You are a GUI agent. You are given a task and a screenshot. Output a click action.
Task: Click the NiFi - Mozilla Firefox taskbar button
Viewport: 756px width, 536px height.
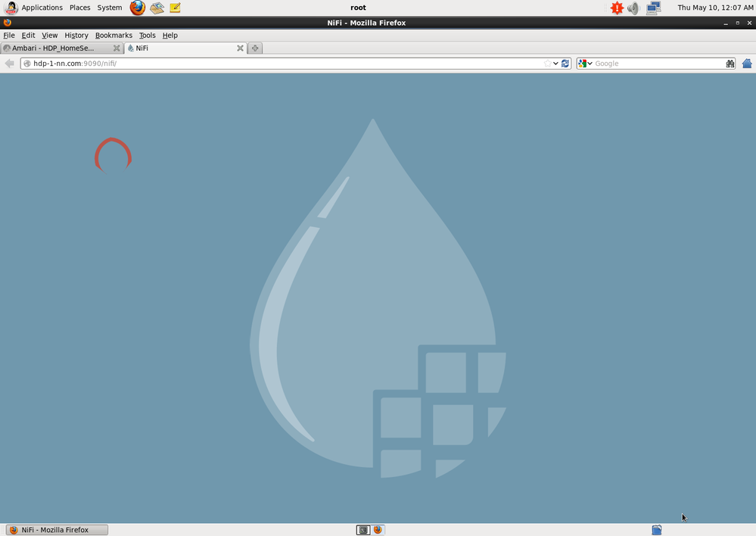tap(56, 529)
